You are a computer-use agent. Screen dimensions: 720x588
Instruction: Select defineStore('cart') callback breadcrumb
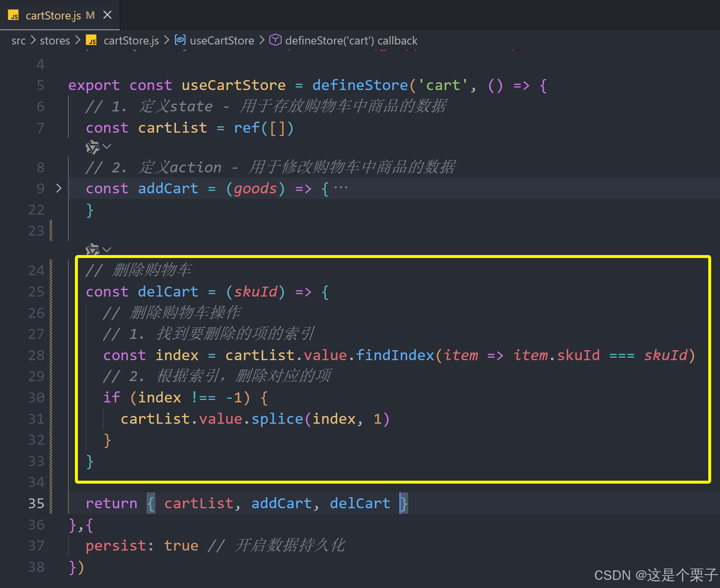351,40
